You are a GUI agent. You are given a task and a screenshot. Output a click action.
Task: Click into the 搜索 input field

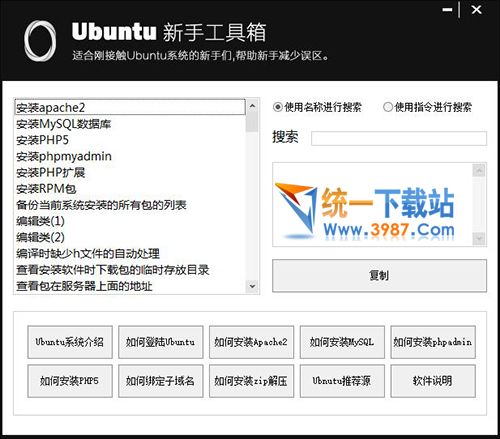399,138
